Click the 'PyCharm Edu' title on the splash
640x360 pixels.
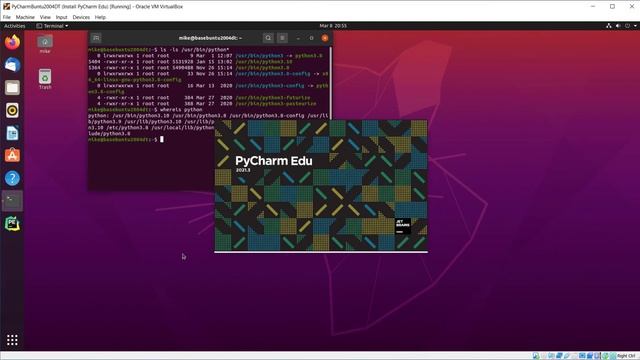[x=274, y=161]
